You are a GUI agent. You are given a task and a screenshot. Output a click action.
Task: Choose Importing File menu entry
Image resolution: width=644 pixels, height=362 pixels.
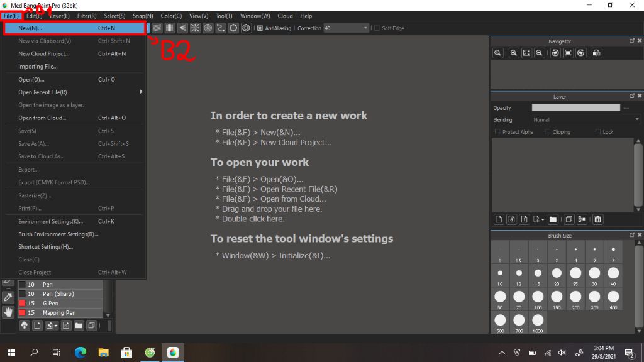74,67
